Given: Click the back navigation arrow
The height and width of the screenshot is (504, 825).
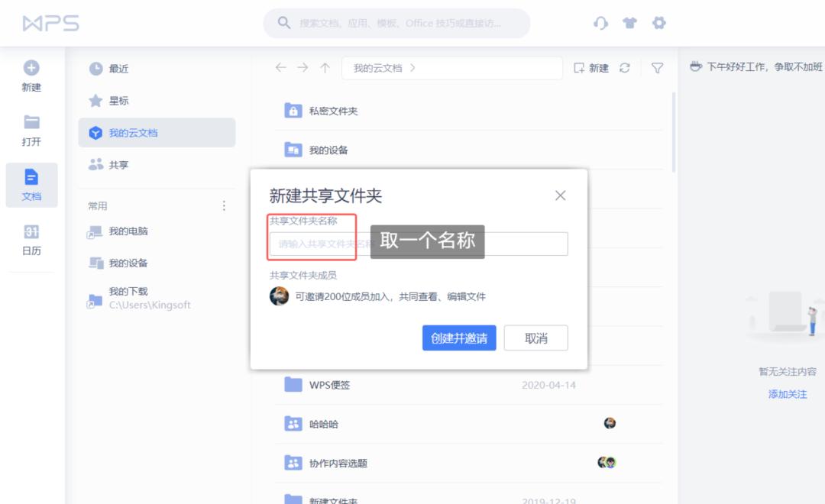Looking at the screenshot, I should [280, 68].
